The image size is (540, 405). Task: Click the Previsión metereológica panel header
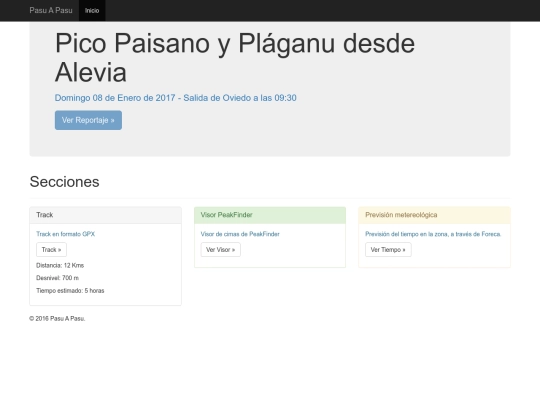click(x=434, y=215)
